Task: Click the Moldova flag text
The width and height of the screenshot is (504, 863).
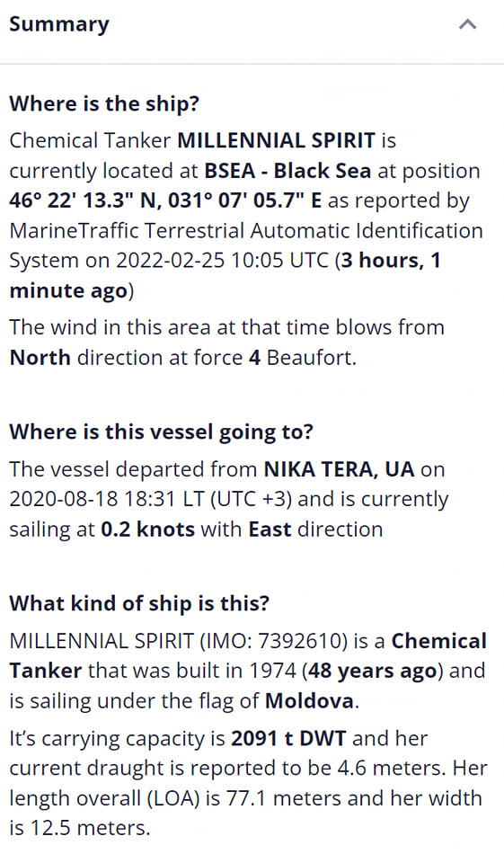Action: click(309, 701)
